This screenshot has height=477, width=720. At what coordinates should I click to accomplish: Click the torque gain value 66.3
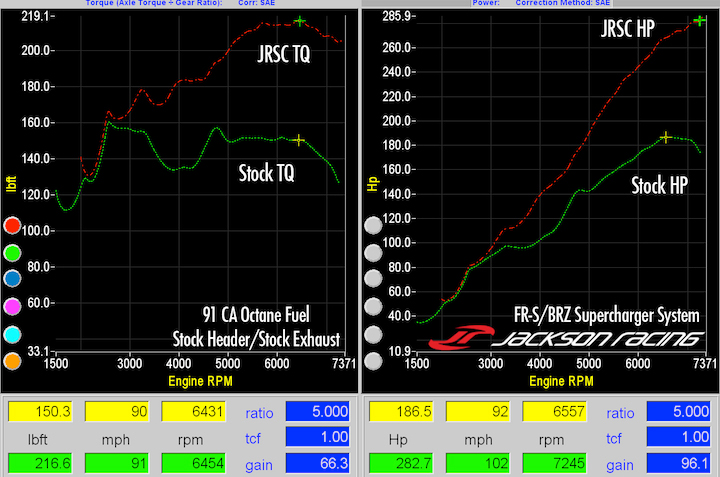coord(318,463)
